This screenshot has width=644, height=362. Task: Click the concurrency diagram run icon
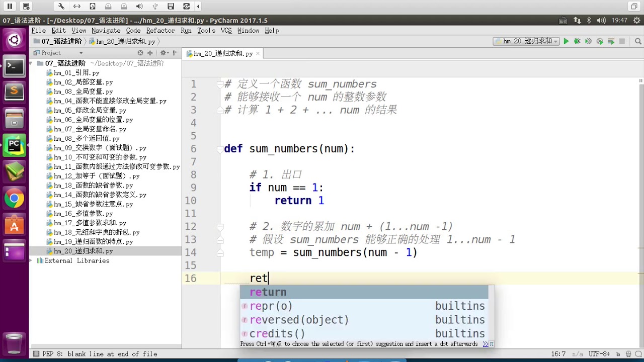pyautogui.click(x=611, y=41)
